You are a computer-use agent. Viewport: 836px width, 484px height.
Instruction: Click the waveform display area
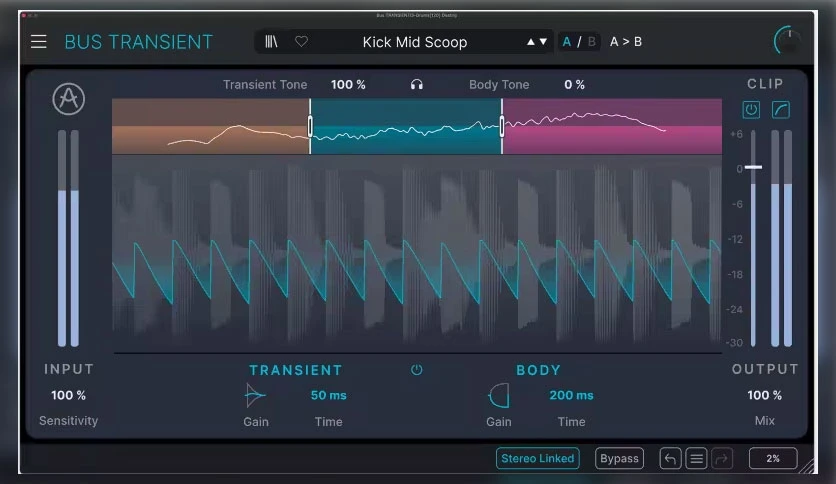[416, 253]
